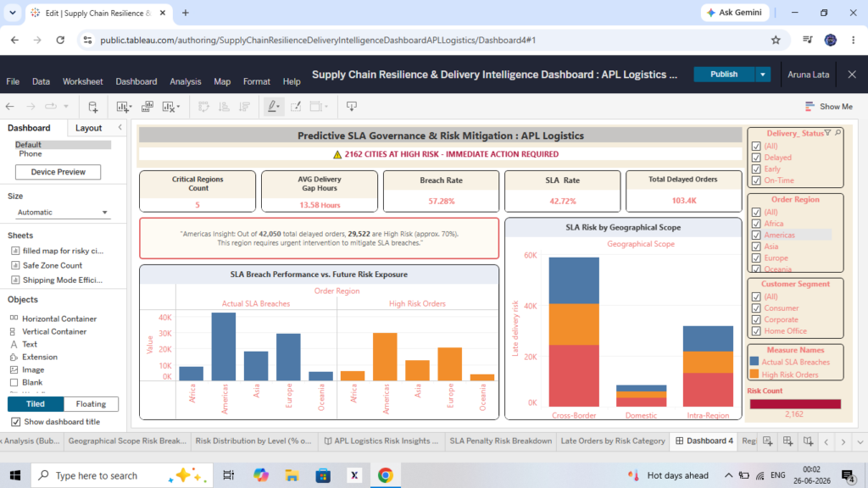Click the New Data Source icon
The image size is (868, 488).
(93, 106)
